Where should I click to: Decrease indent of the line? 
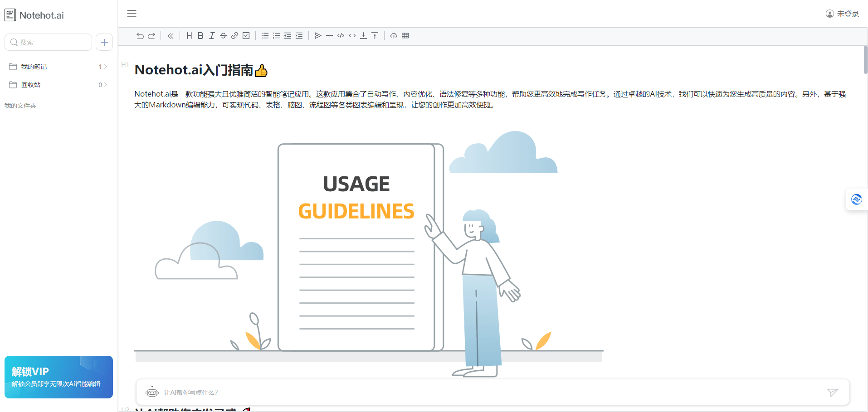288,36
